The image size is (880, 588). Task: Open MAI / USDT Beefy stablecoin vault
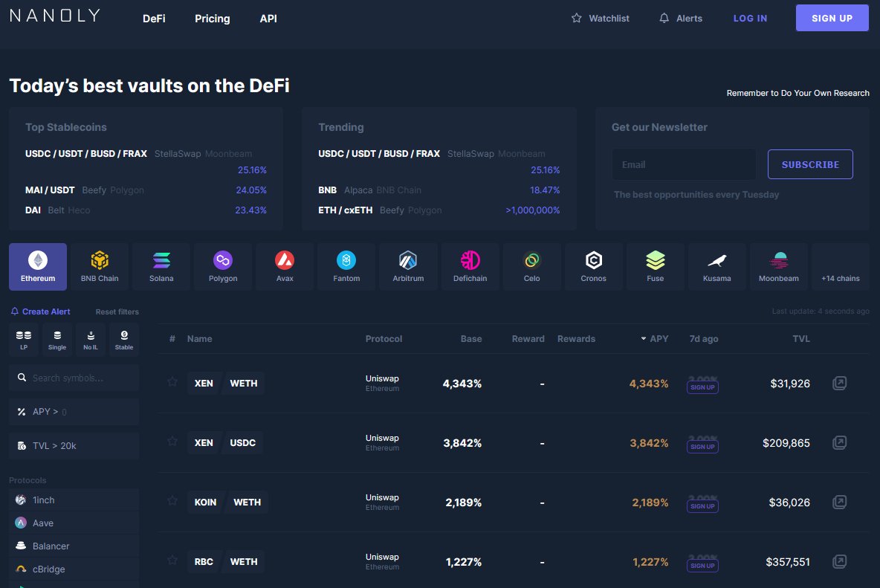point(146,190)
